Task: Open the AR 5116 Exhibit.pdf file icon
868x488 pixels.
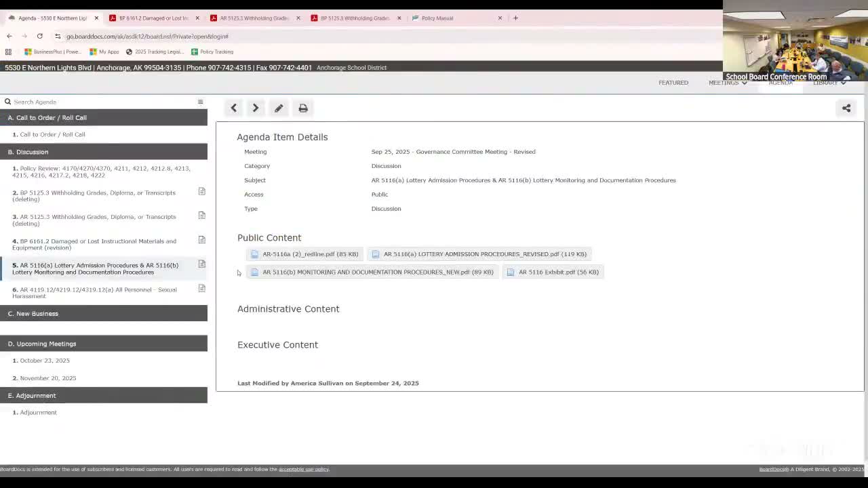Action: tap(511, 272)
